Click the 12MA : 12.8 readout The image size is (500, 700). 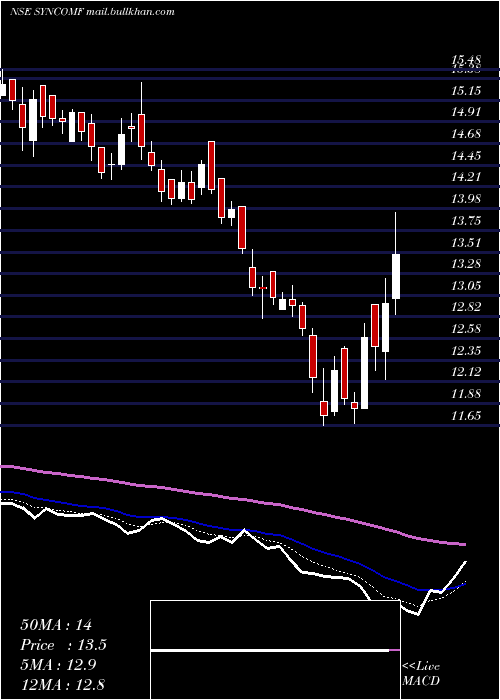coord(62,685)
